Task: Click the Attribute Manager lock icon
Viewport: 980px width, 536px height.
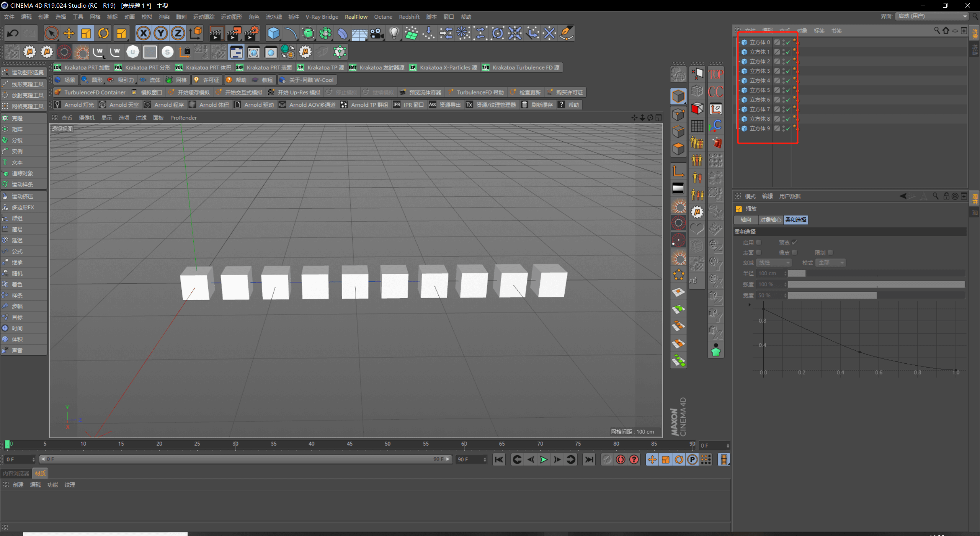Action: point(946,196)
